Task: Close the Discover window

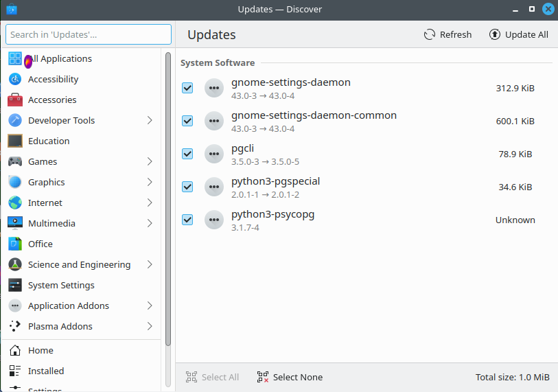Action: tap(548, 9)
